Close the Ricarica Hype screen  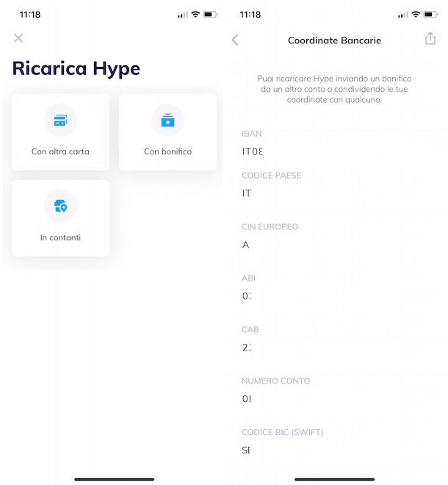click(18, 38)
